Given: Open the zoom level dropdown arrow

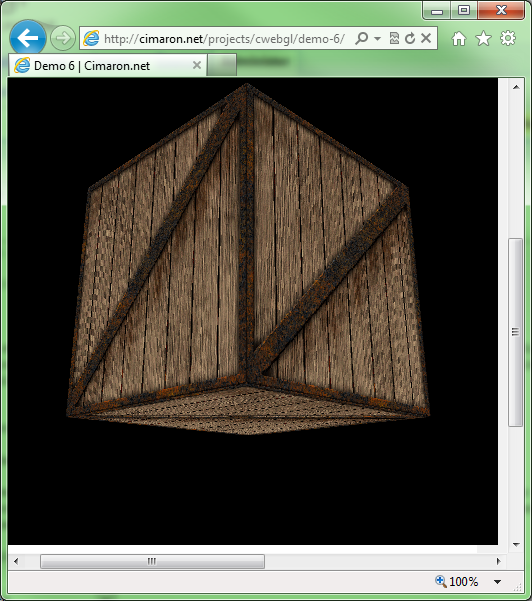Looking at the screenshot, I should tap(497, 582).
